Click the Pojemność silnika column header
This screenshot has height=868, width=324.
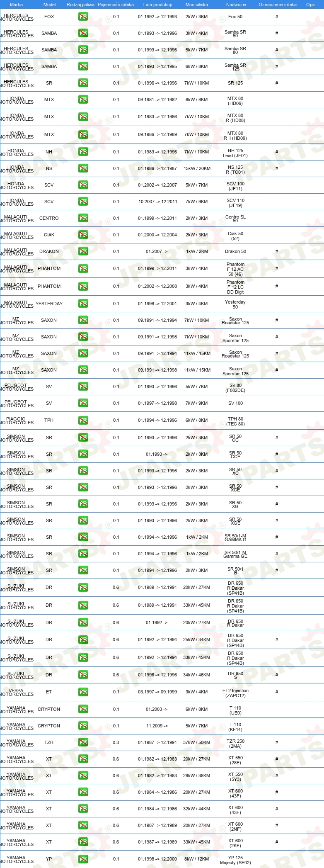116,5
